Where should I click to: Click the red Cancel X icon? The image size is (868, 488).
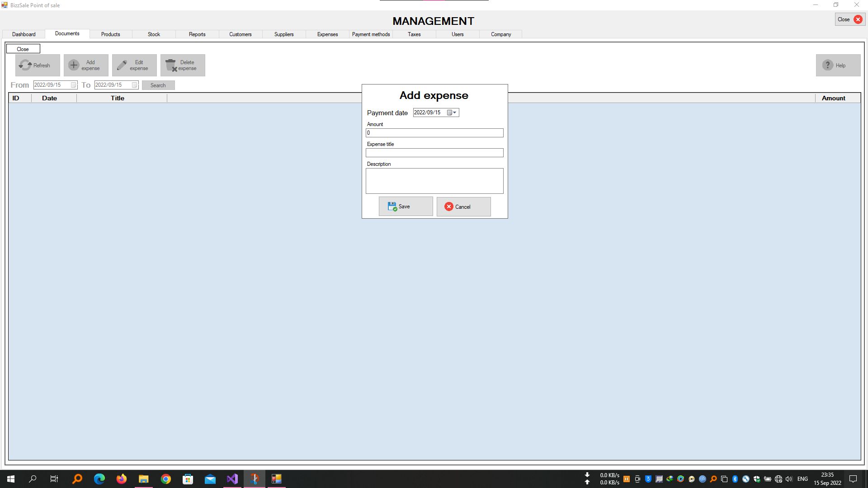coord(448,206)
